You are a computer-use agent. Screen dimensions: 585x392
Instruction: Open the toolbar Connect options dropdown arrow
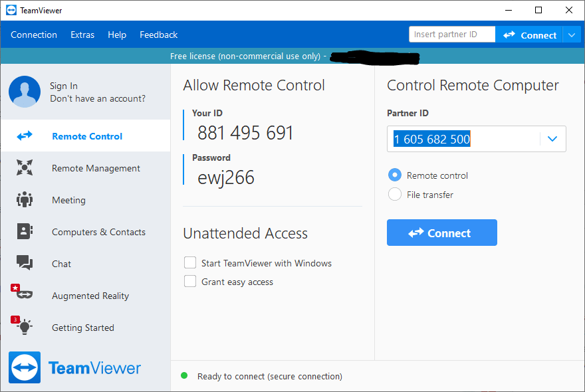572,35
